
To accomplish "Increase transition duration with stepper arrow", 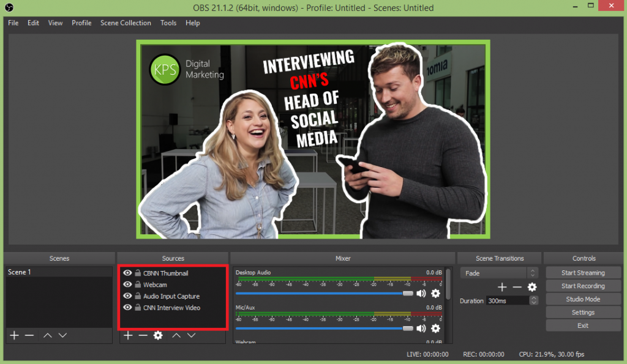I will click(x=533, y=298).
